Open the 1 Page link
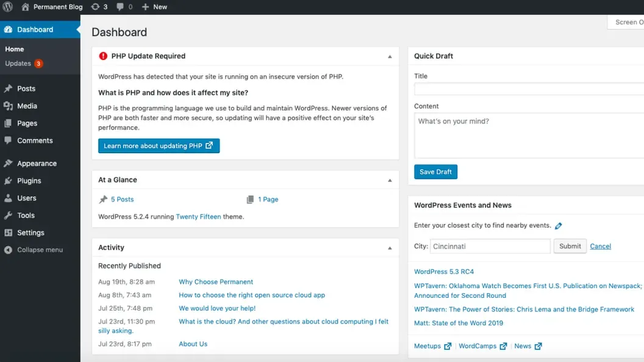 coord(268,199)
